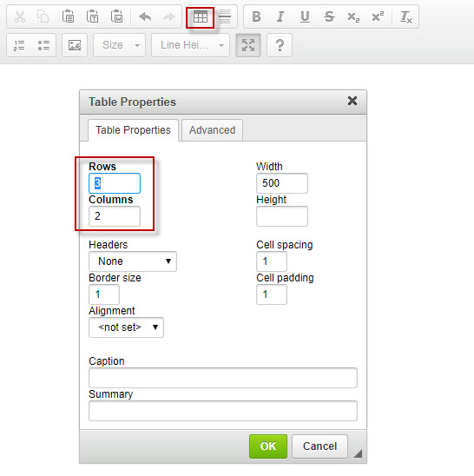Toggle Maximize editor button
Screen dimensions: 474x476
tap(248, 45)
